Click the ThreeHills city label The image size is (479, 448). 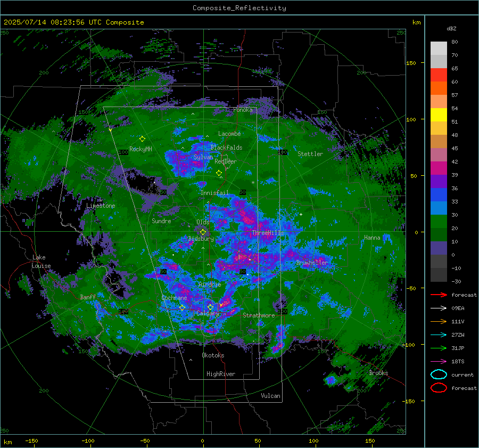(x=268, y=233)
